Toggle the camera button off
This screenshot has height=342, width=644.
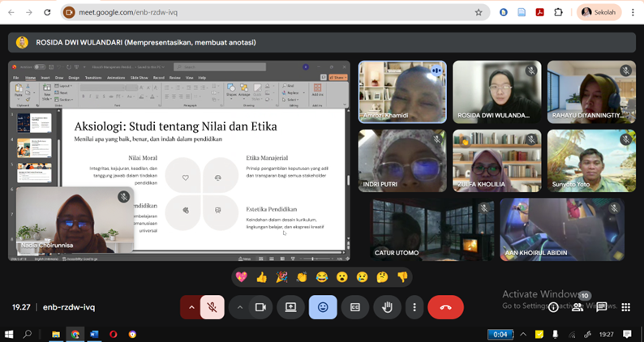260,307
